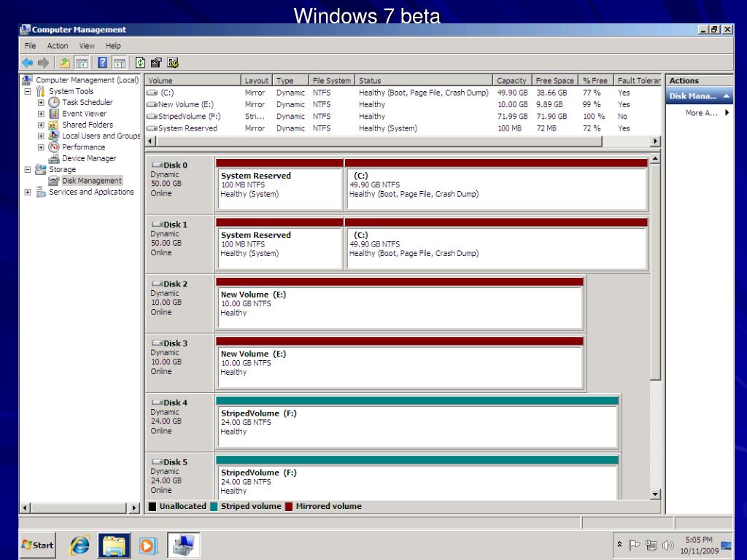The height and width of the screenshot is (560, 747).
Task: Collapse the System Tools tree node
Action: pyautogui.click(x=28, y=91)
